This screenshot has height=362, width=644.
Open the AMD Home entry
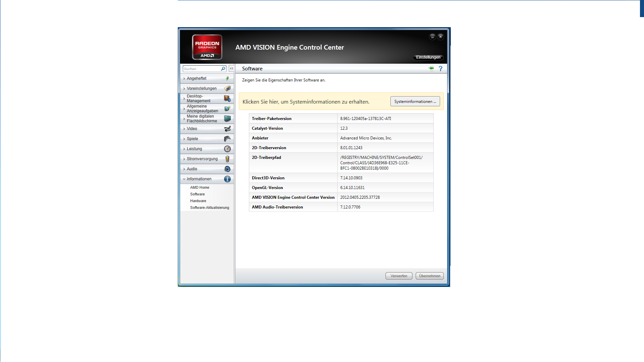coord(200,187)
